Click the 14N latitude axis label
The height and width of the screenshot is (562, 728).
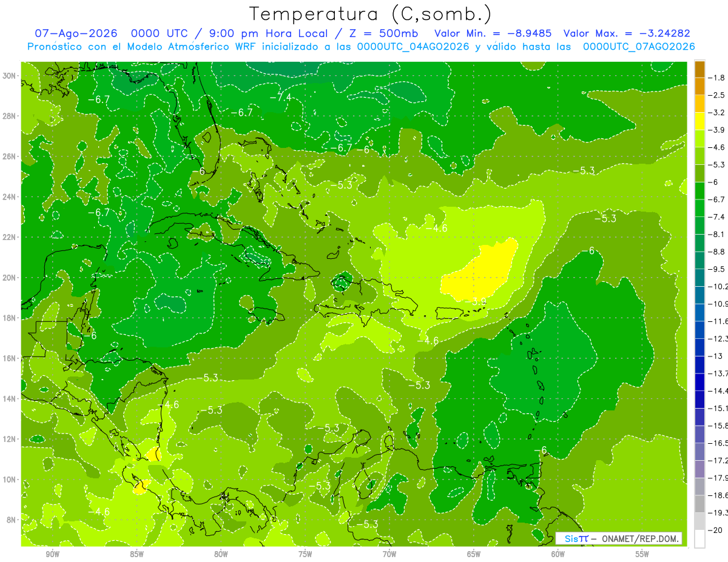point(10,398)
